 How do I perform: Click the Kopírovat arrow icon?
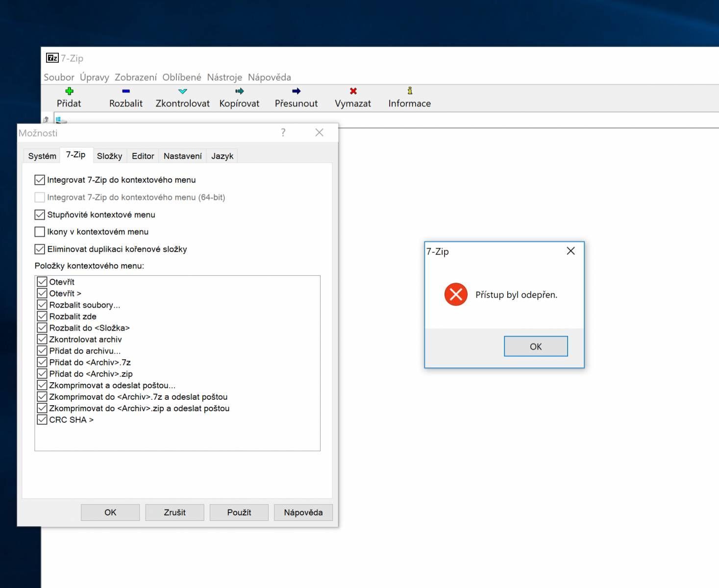(x=239, y=91)
